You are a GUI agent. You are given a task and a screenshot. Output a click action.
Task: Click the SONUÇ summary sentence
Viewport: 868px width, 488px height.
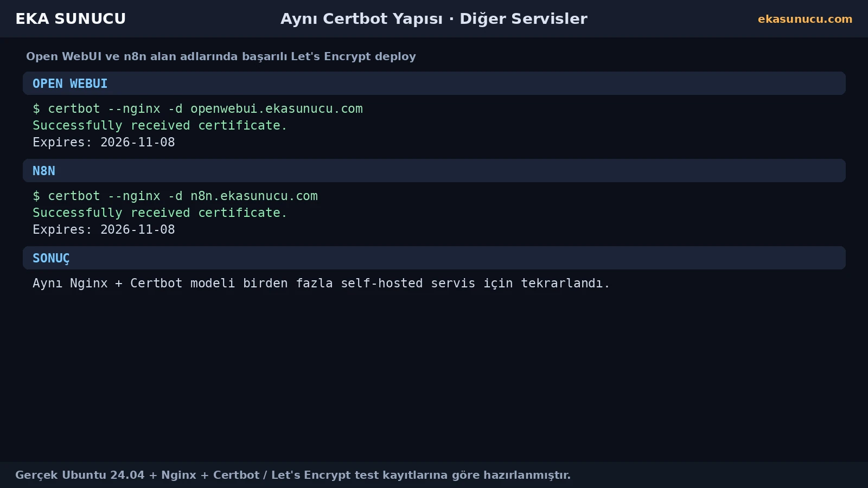click(x=321, y=284)
